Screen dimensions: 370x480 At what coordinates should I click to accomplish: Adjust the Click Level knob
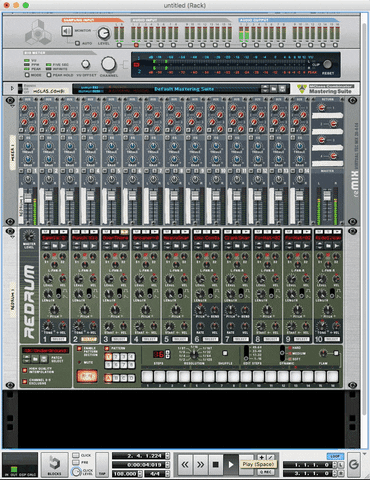[x=76, y=472]
